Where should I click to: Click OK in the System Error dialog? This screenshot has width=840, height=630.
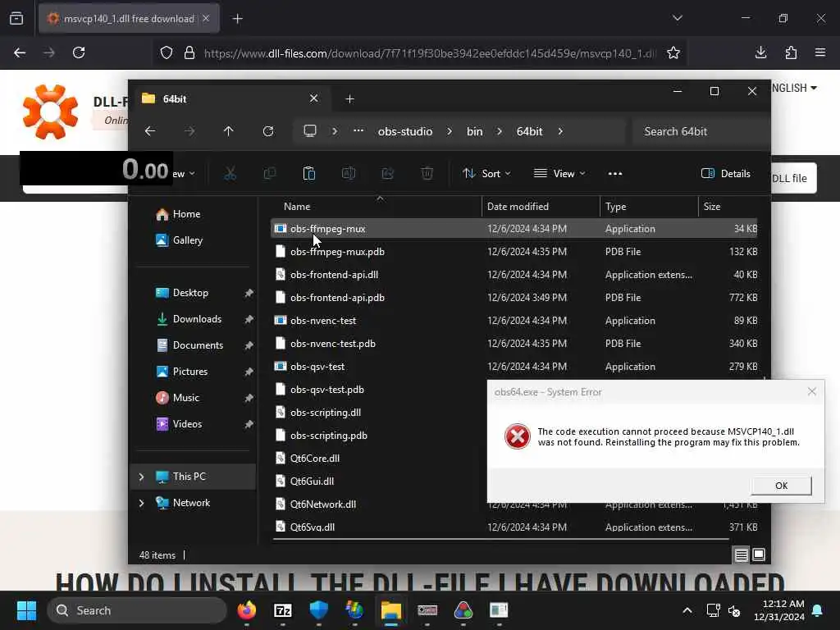781,486
